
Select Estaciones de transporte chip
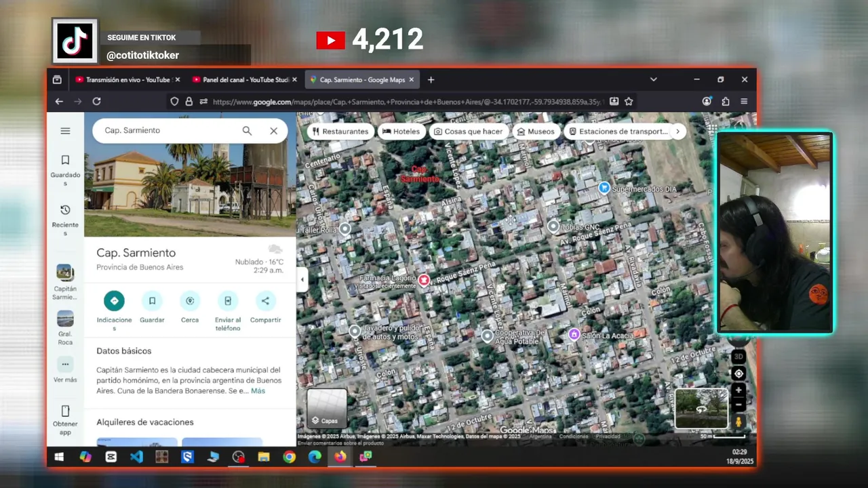(618, 131)
